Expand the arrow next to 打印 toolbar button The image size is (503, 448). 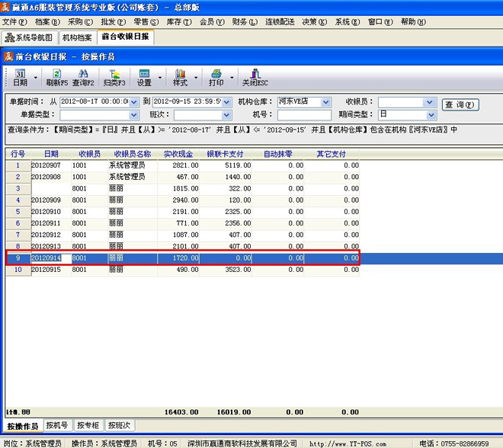point(232,78)
